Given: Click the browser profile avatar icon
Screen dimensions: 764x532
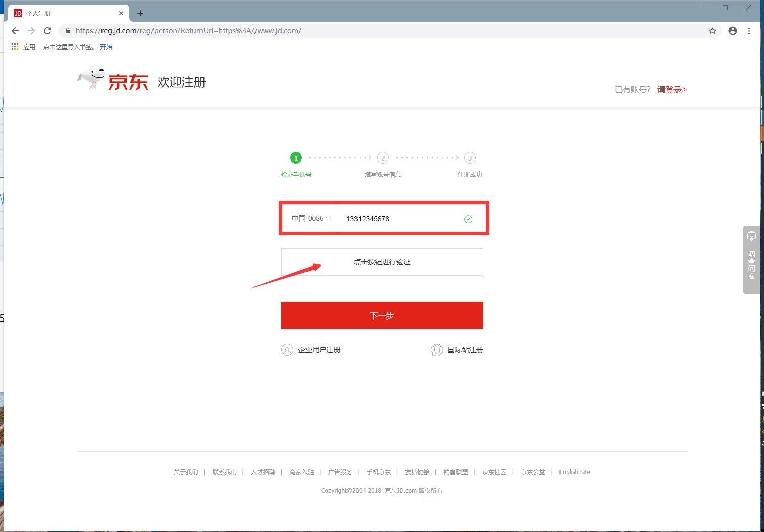Looking at the screenshot, I should (732, 31).
